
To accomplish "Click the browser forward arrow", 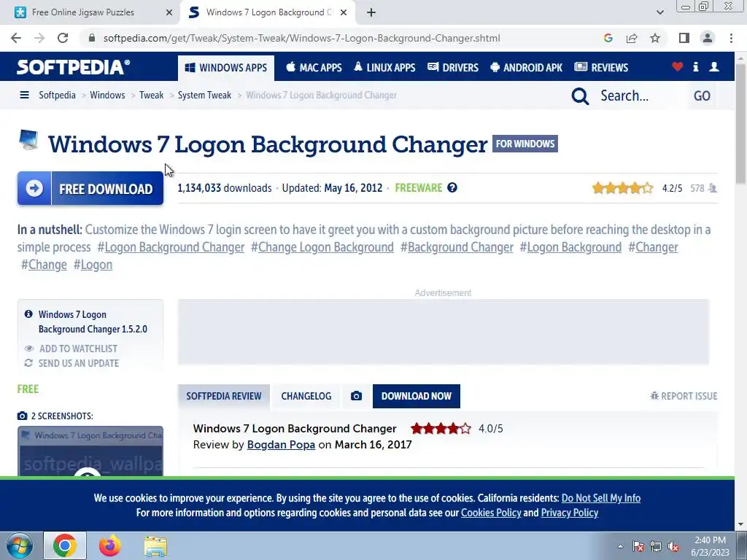I will (39, 38).
